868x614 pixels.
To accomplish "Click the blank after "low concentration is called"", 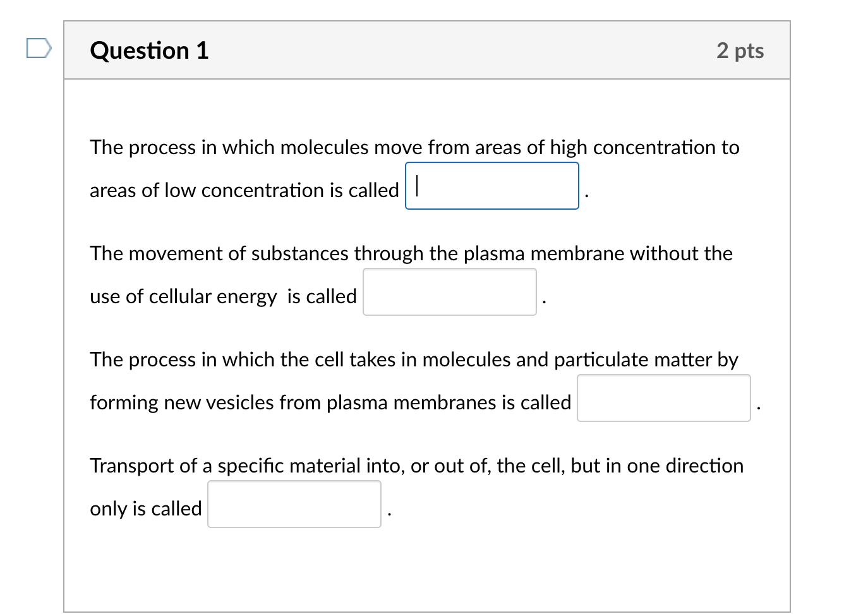I will point(491,186).
